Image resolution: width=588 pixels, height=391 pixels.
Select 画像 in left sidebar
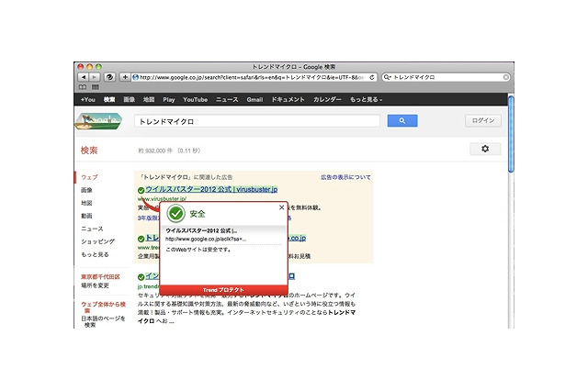coord(86,190)
